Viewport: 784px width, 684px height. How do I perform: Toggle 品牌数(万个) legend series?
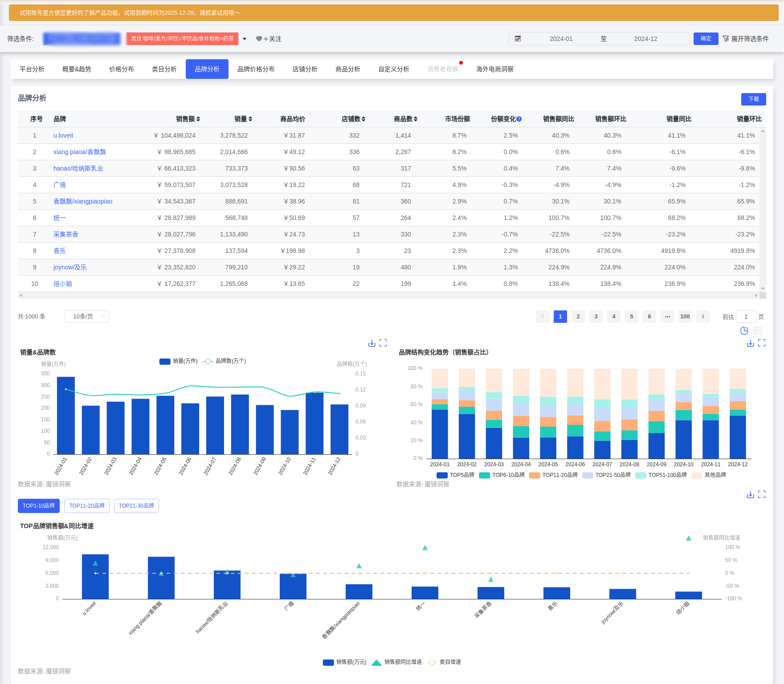[x=225, y=361]
